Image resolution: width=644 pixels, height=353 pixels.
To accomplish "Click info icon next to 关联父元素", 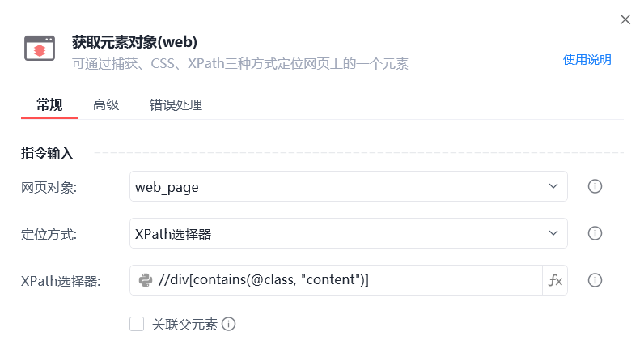I will (229, 324).
